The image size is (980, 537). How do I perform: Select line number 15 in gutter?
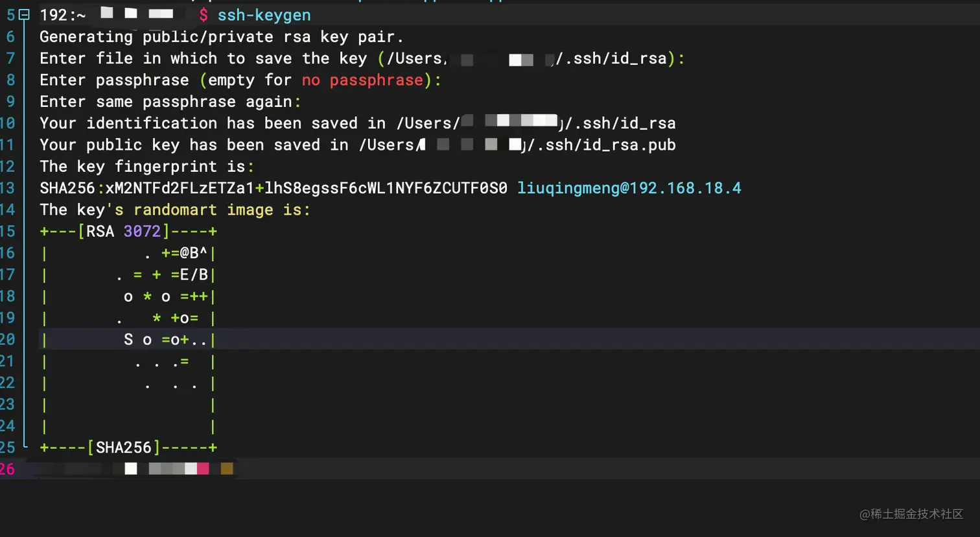point(8,232)
